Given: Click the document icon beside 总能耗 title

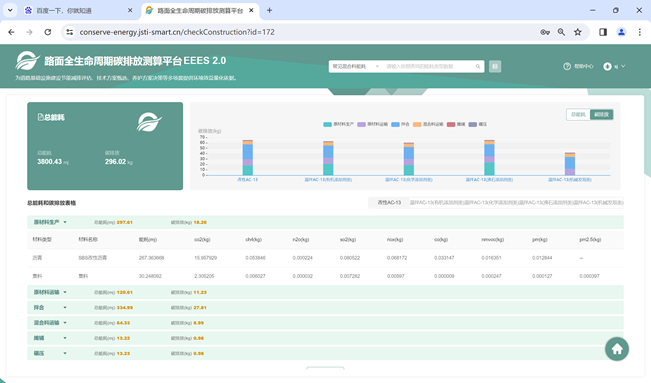Looking at the screenshot, I should (40, 117).
